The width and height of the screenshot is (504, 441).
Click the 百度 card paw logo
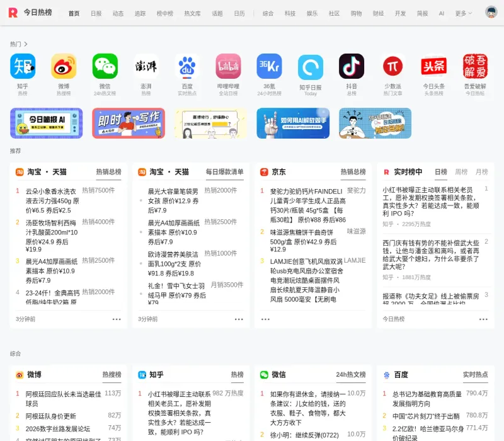tap(387, 375)
